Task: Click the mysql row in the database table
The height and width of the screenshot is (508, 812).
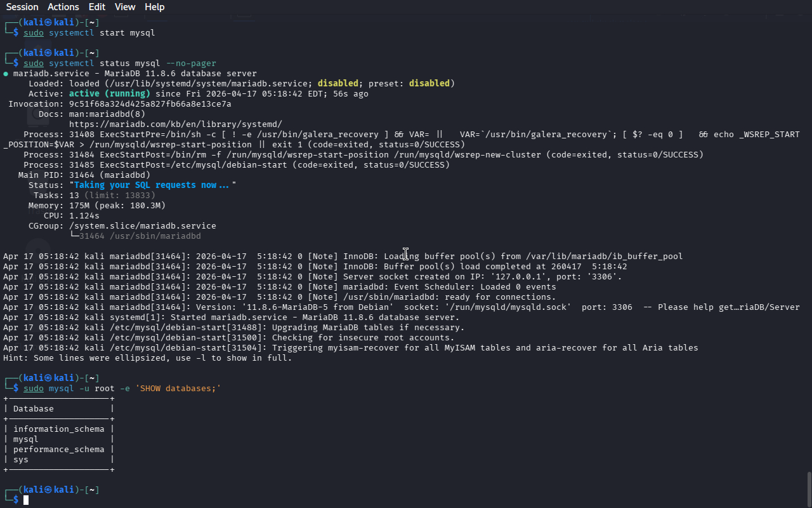Action: (26, 439)
